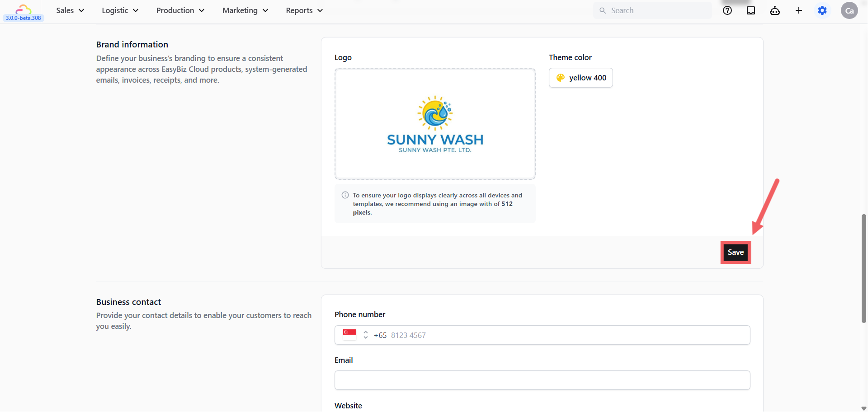Image resolution: width=868 pixels, height=412 pixels.
Task: Click the Singapore flag icon
Action: [349, 334]
